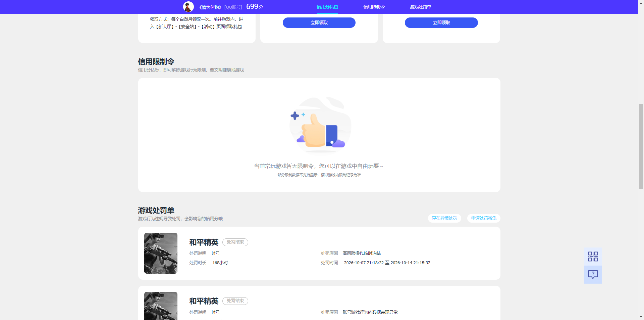This screenshot has width=644, height=320.
Task: Click 账号游戏行为的数据表现异常 reason text
Action: (370, 312)
